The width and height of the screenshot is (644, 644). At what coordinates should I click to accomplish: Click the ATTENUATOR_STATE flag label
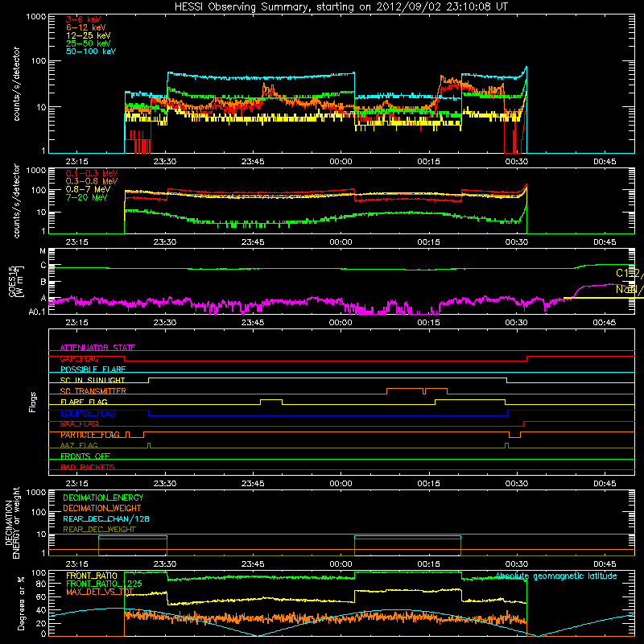97,348
